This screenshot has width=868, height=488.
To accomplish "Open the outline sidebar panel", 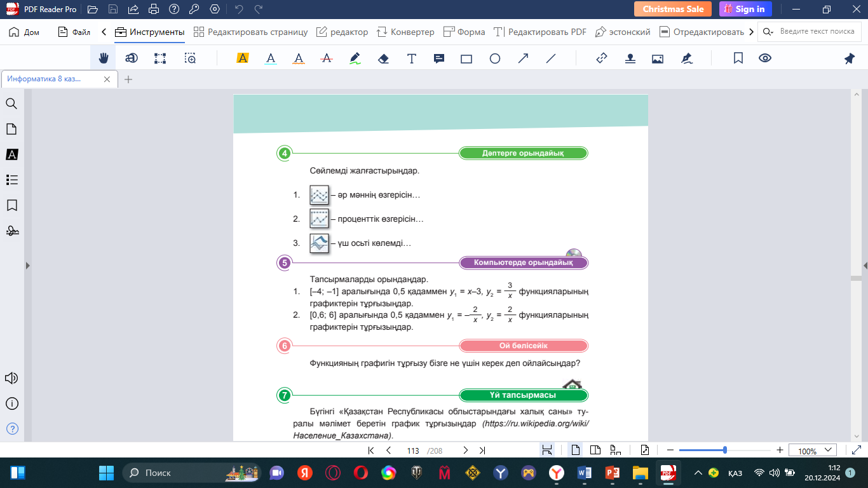I will tap(11, 180).
